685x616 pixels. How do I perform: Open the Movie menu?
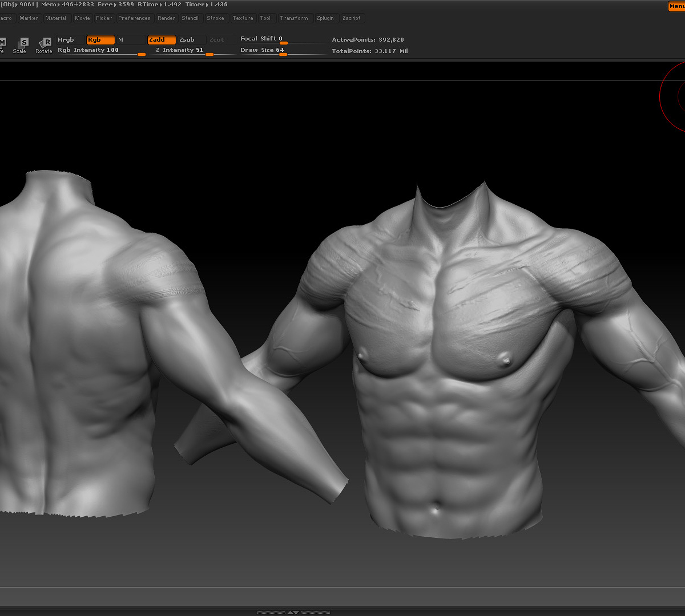click(x=82, y=18)
